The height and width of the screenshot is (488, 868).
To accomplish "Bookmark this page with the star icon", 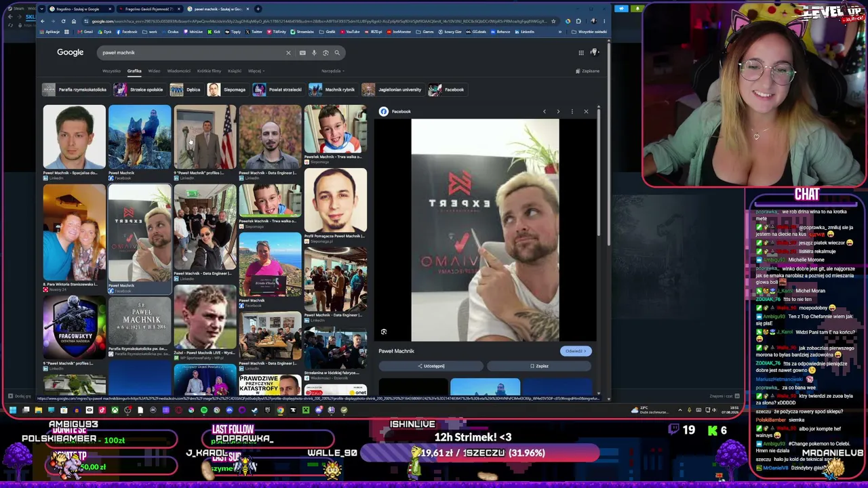I will click(553, 21).
